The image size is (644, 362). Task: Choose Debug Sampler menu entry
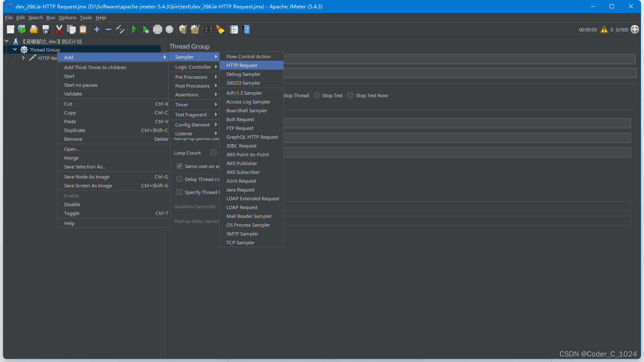coord(252,74)
